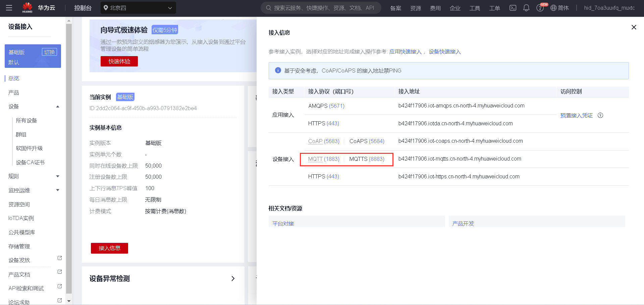Expand the 规则 menu section
Image resolution: width=644 pixels, height=305 pixels.
58,176
